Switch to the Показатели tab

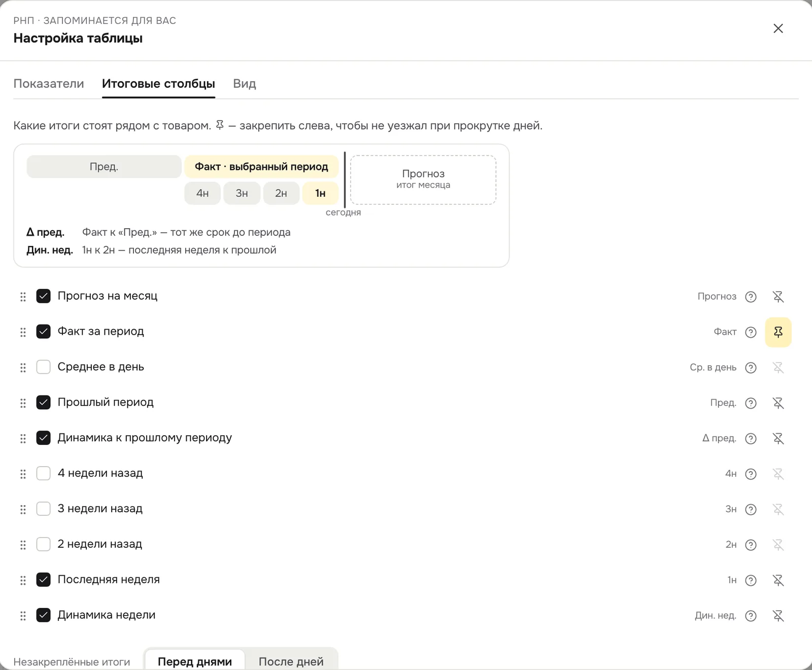click(x=49, y=84)
